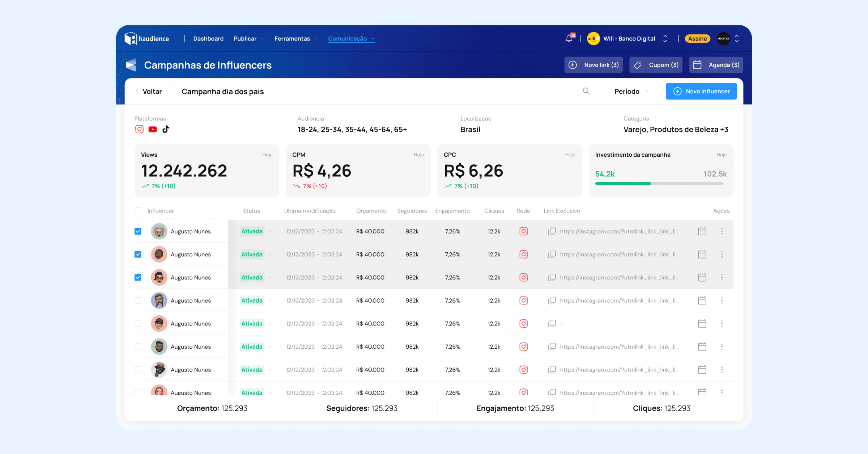This screenshot has width=868, height=454.
Task: Open the calendar icon in the second row
Action: 702,255
